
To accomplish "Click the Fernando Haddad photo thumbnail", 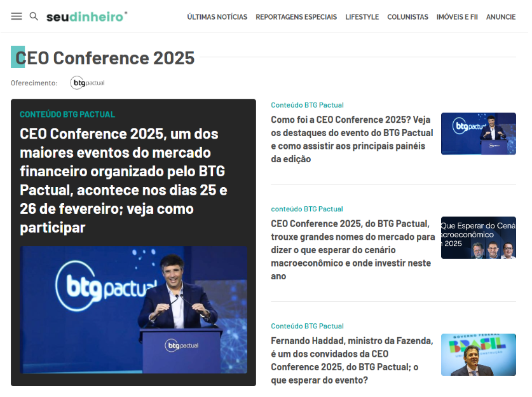I will pyautogui.click(x=478, y=354).
